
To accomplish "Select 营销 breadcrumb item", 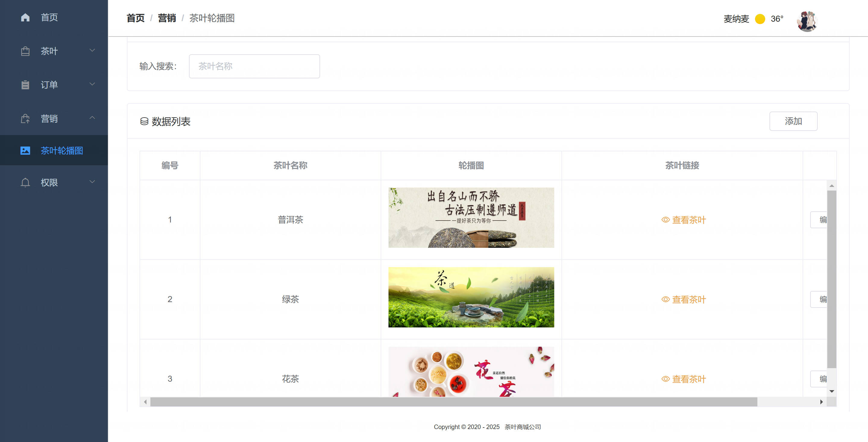I will (x=167, y=18).
